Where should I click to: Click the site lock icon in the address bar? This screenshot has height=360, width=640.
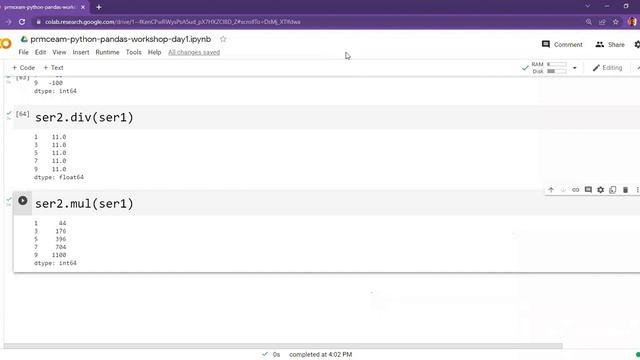38,22
